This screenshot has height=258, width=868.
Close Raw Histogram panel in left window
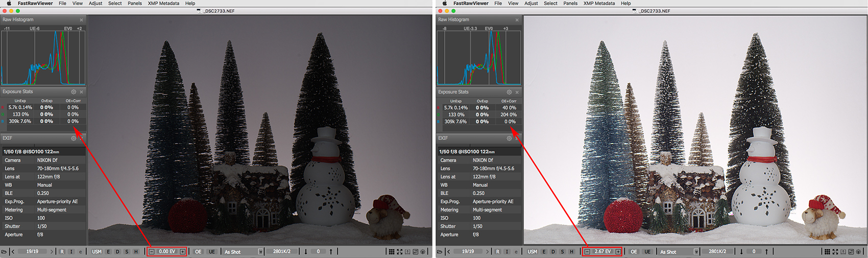pos(81,20)
